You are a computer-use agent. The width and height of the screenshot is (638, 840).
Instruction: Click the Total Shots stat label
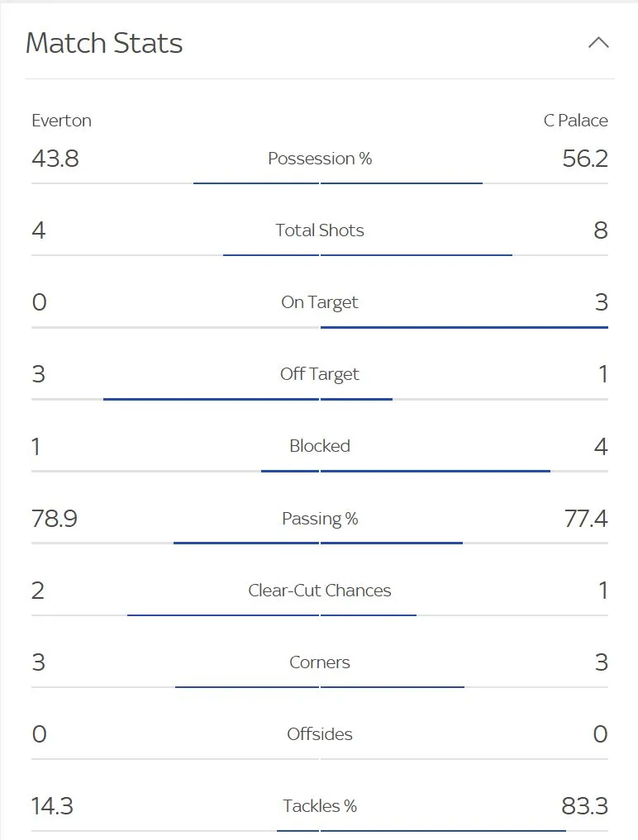[320, 230]
